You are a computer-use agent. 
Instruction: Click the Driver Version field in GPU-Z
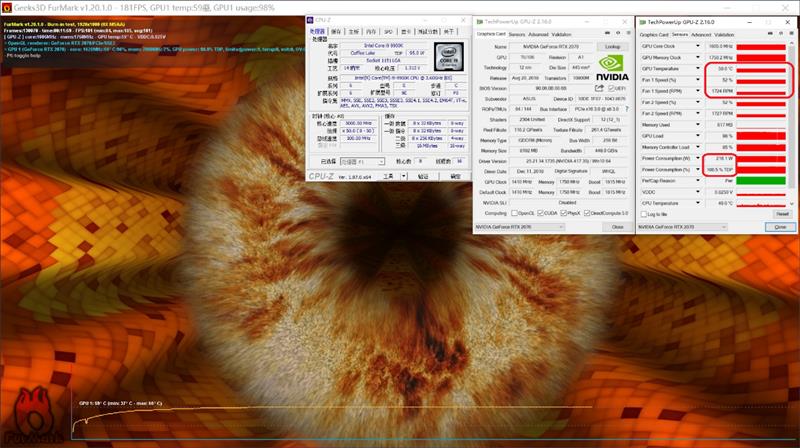coord(569,161)
